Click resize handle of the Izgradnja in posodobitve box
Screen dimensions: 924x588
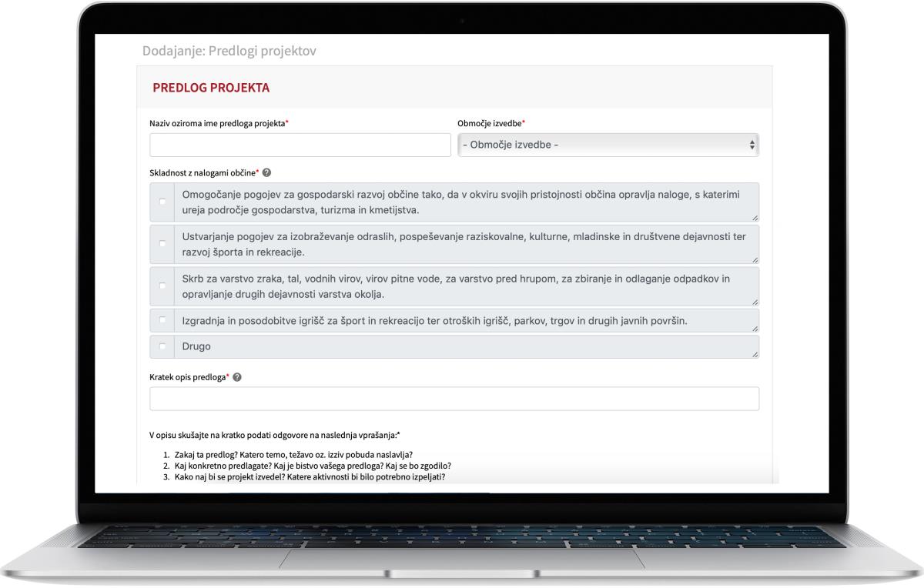pos(755,328)
